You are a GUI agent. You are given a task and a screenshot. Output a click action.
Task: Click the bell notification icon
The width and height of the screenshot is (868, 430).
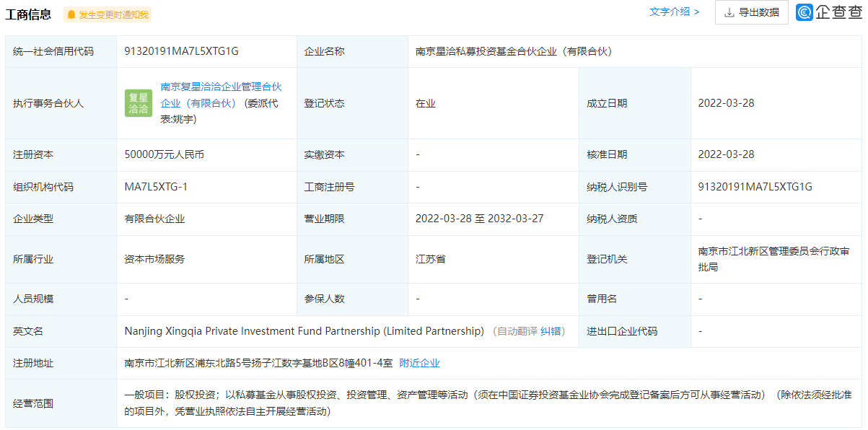[71, 14]
